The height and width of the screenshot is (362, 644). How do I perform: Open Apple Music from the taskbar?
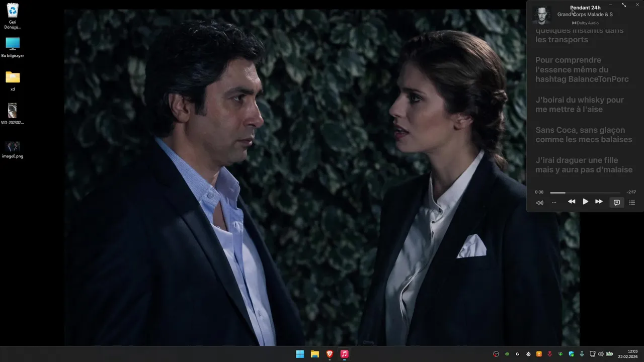pyautogui.click(x=344, y=354)
